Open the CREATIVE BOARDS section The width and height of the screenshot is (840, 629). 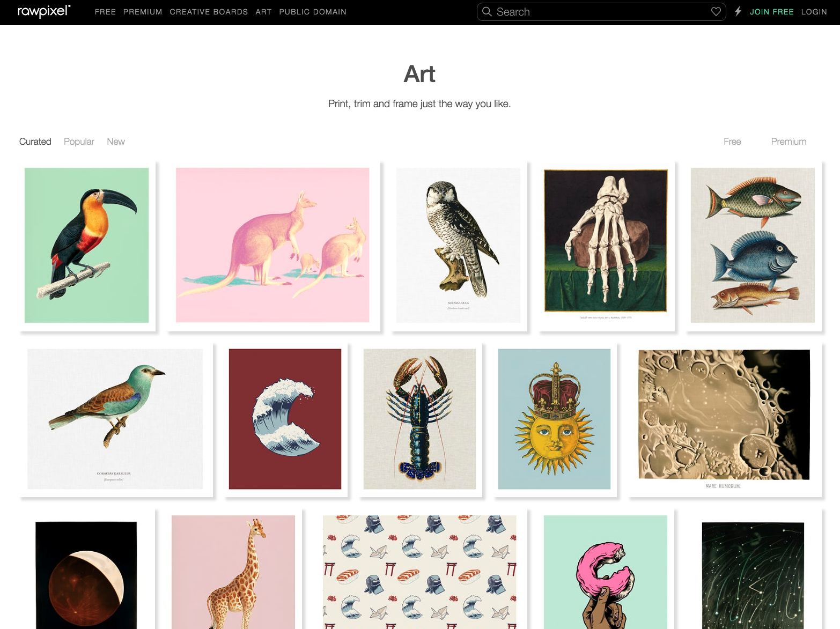(209, 12)
